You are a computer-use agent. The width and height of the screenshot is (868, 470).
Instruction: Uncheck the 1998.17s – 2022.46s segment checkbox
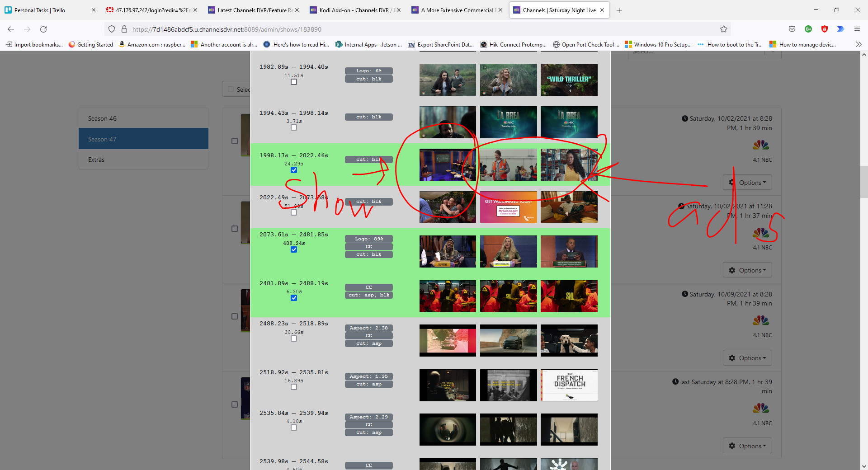tap(294, 170)
